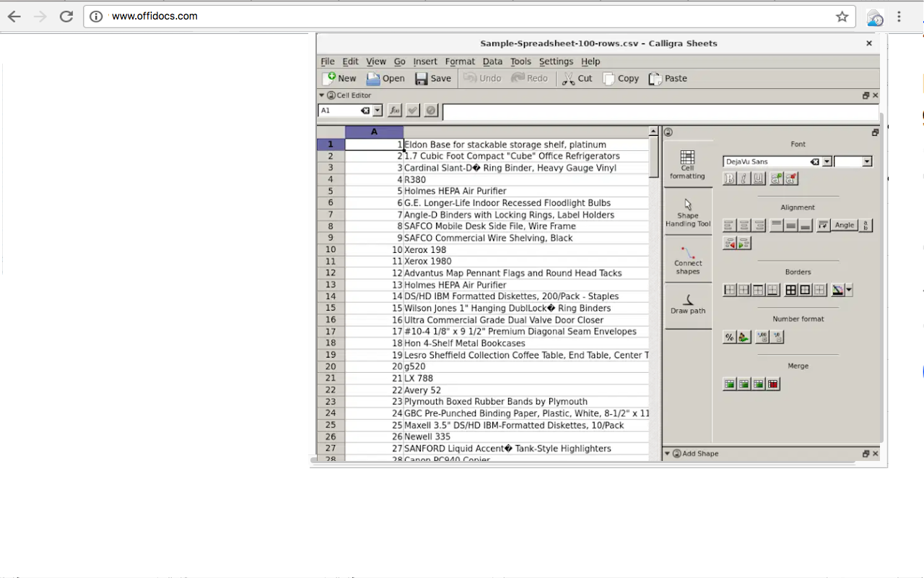This screenshot has width=924, height=578.
Task: Open border color dropdown arrow
Action: 850,290
